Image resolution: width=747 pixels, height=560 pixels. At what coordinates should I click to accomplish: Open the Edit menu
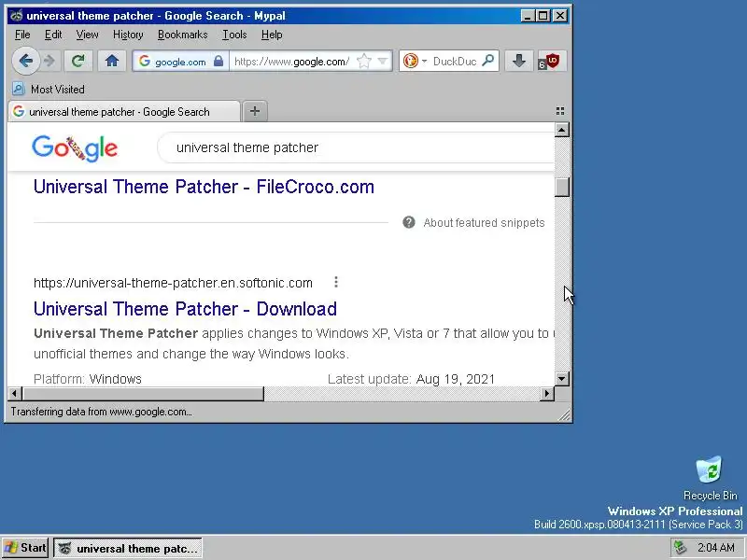[53, 35]
